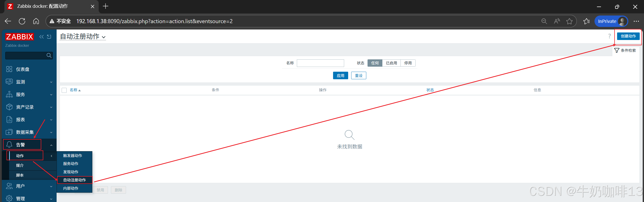
Task: Click the 应用 apply filter button
Action: 340,75
